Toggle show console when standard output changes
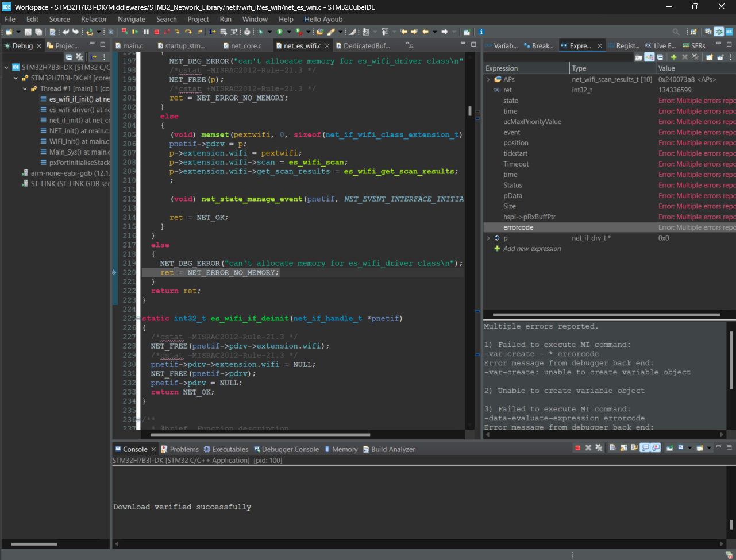 click(645, 448)
